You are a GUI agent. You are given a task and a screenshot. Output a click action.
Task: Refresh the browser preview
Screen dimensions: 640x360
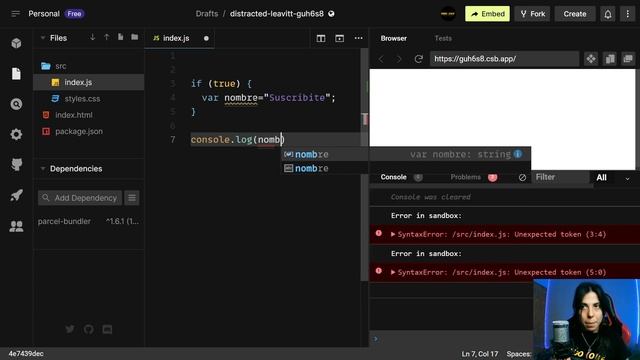418,59
